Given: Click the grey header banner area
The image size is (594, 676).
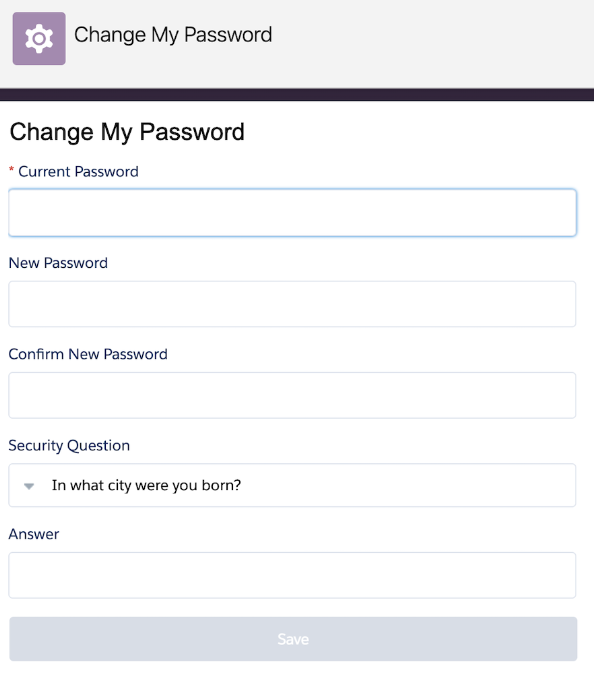Looking at the screenshot, I should pyautogui.click(x=431, y=43).
